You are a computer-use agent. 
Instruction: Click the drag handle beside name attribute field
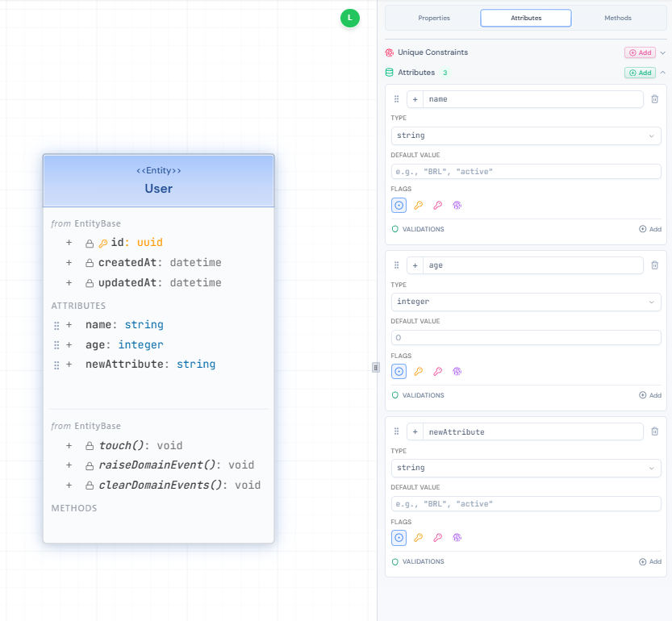tap(396, 99)
